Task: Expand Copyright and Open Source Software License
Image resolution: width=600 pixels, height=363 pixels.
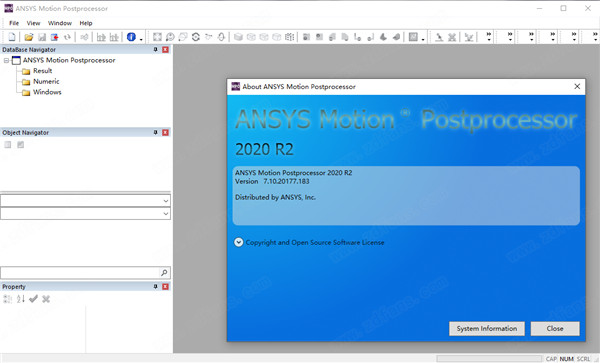Action: click(238, 242)
